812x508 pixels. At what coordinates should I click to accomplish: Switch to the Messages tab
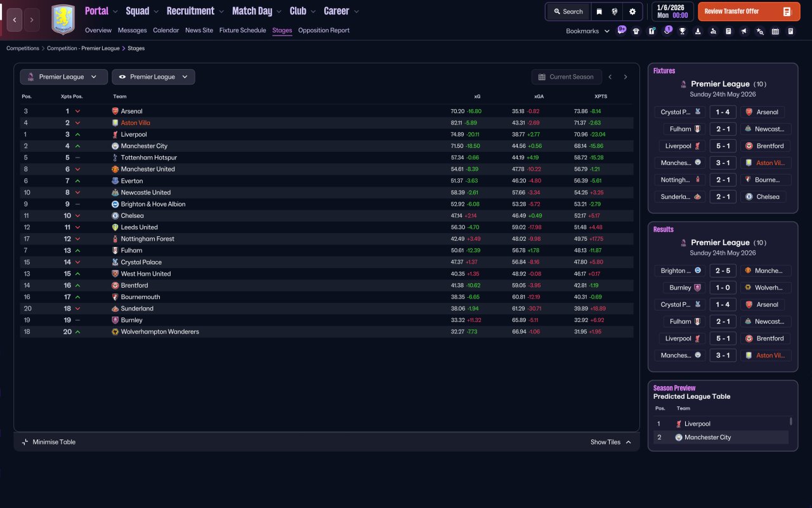(x=132, y=30)
